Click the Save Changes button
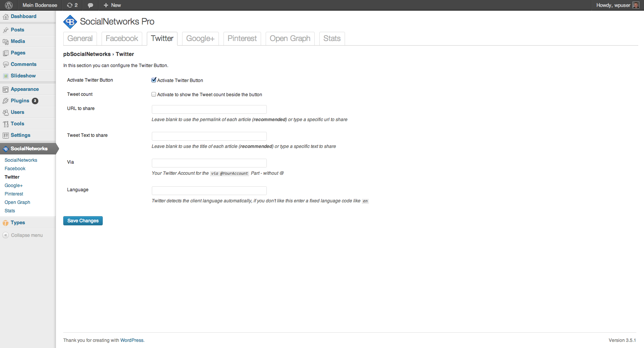 click(x=83, y=221)
